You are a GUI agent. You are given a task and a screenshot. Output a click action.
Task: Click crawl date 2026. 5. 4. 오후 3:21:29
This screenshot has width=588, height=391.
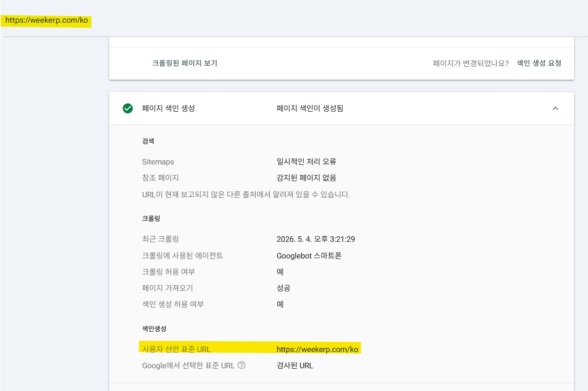pyautogui.click(x=316, y=240)
